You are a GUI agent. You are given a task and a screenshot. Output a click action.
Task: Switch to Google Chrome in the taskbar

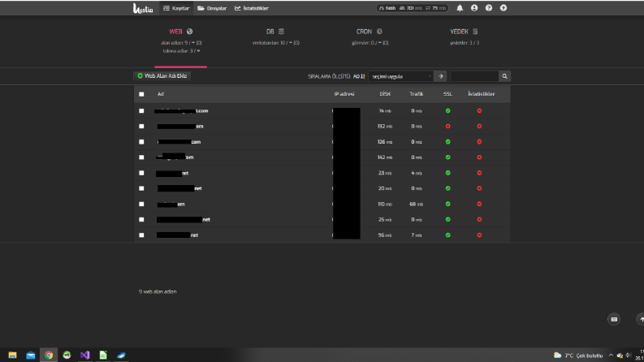(49, 355)
